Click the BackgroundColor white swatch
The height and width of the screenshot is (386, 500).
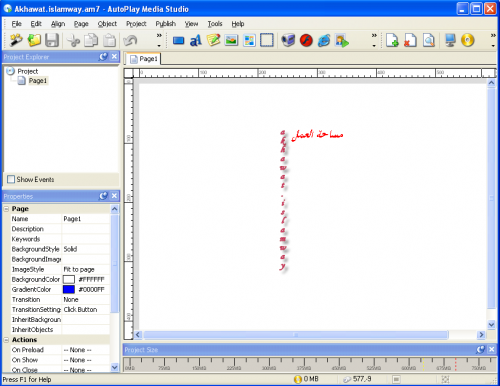pyautogui.click(x=69, y=279)
